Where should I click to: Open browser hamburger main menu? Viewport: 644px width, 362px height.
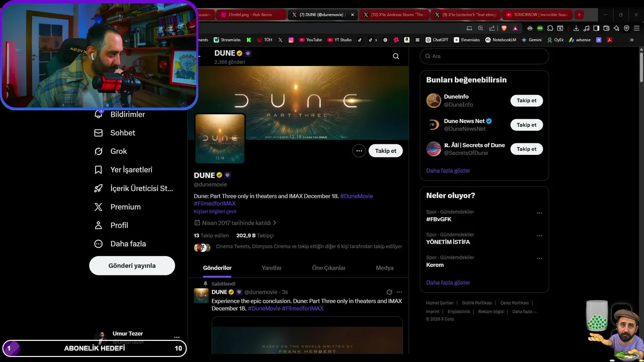tap(636, 28)
